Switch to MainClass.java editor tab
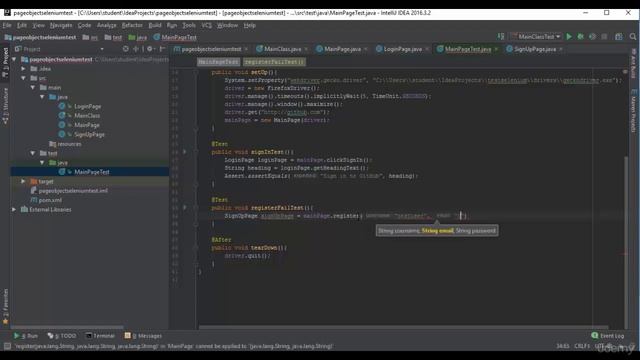The width and height of the screenshot is (640, 360). (x=282, y=49)
